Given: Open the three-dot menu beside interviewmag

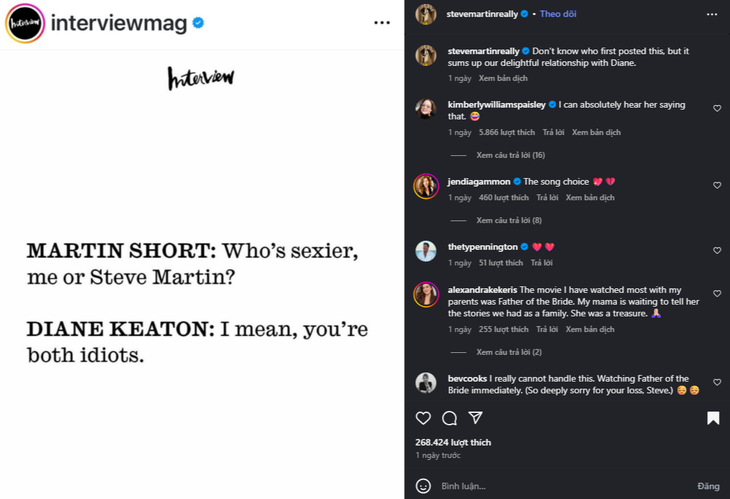Looking at the screenshot, I should click(382, 22).
